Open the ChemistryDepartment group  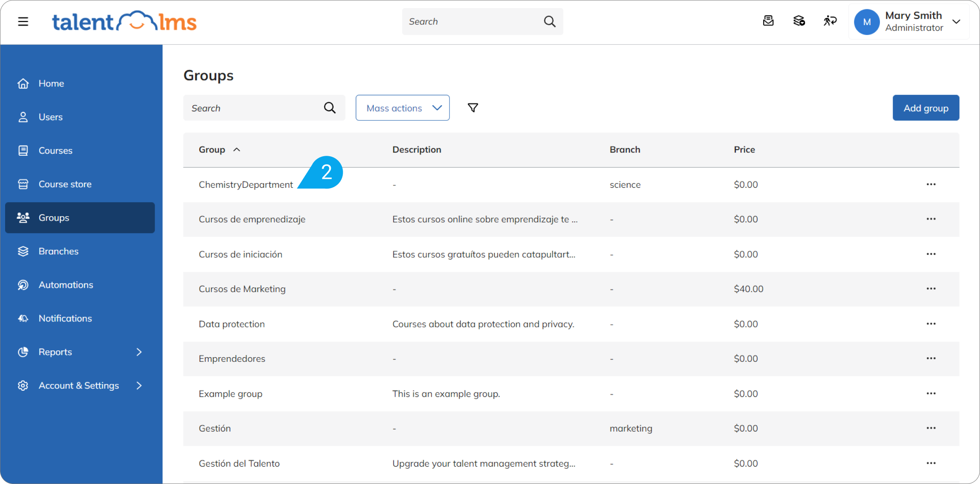246,184
